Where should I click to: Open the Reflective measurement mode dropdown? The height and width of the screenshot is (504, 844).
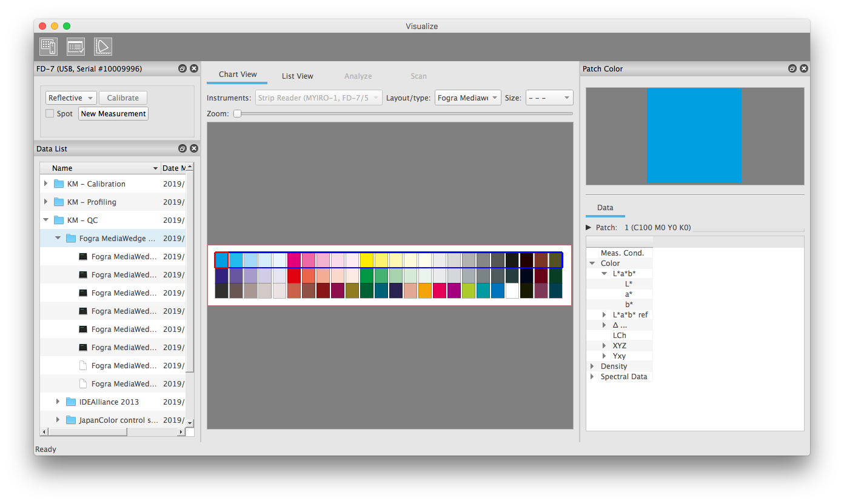pyautogui.click(x=71, y=98)
